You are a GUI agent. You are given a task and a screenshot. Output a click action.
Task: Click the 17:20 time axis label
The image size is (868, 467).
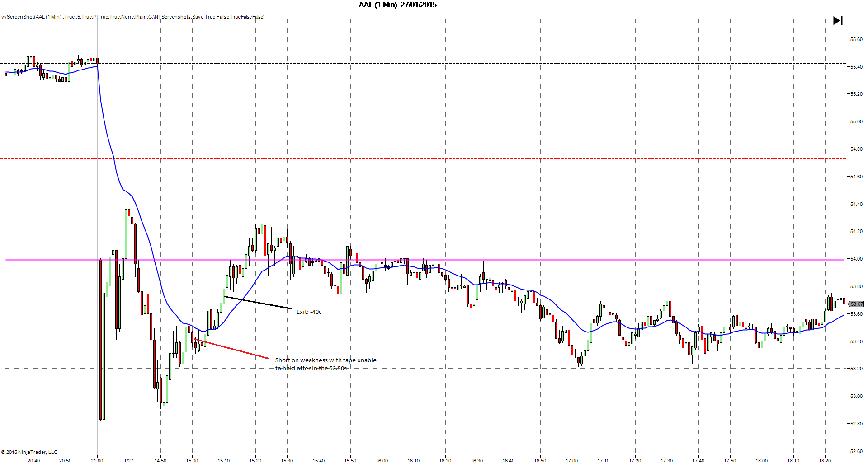coord(635,461)
